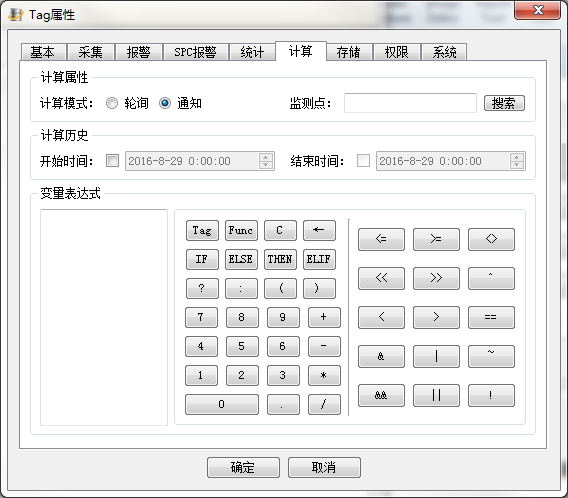Click digit 0 on the keypad
The height and width of the screenshot is (498, 568).
pos(222,404)
